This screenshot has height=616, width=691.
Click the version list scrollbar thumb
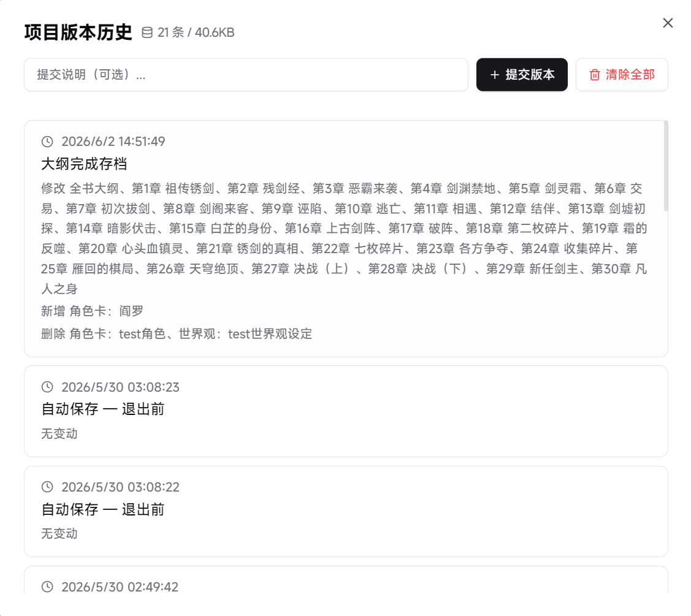(x=666, y=165)
